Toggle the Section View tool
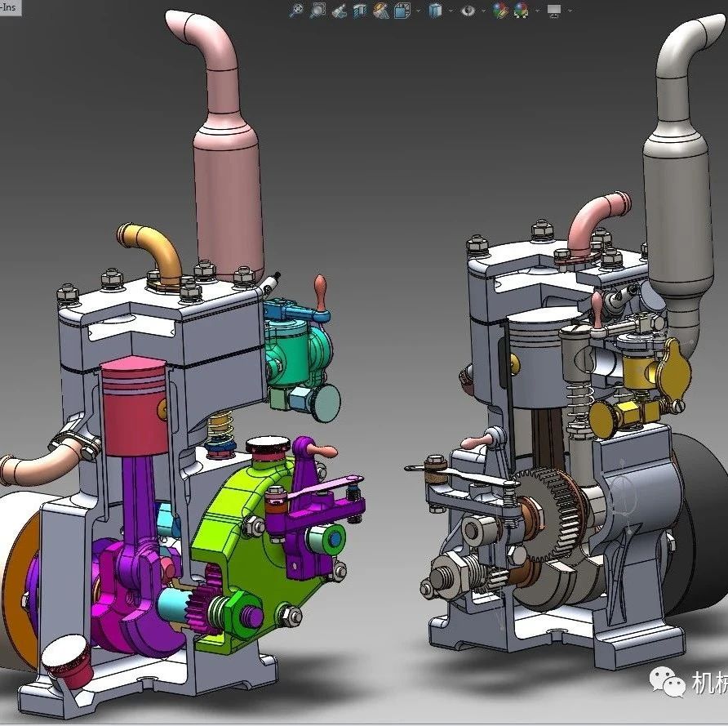The image size is (728, 726). (360, 11)
